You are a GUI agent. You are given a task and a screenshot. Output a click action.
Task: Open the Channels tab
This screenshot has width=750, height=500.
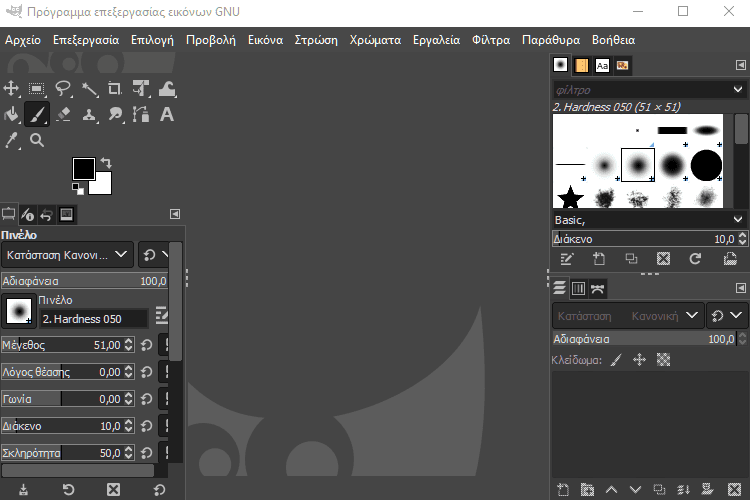(578, 288)
